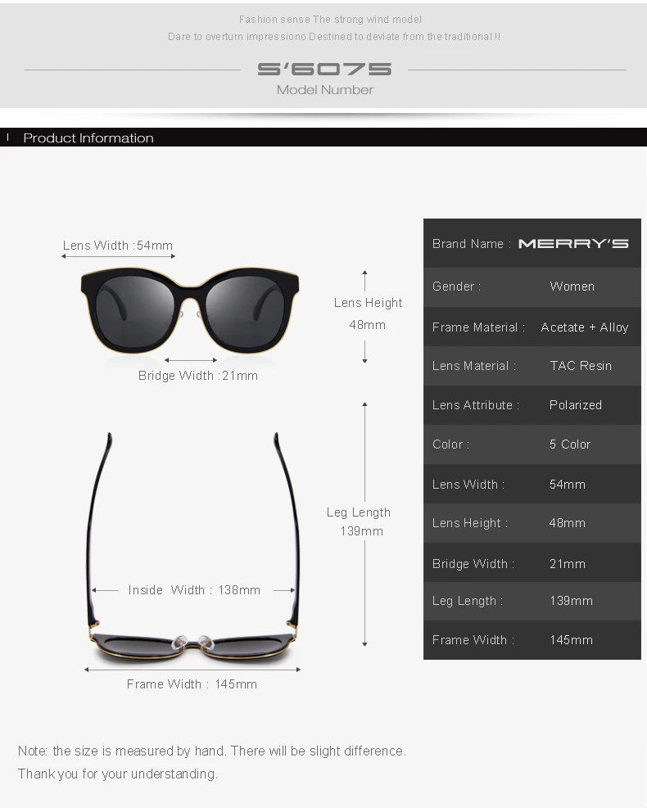Viewport: 647px width, 812px height.
Task: Click the 'Frame Material :' row label
Action: [478, 327]
